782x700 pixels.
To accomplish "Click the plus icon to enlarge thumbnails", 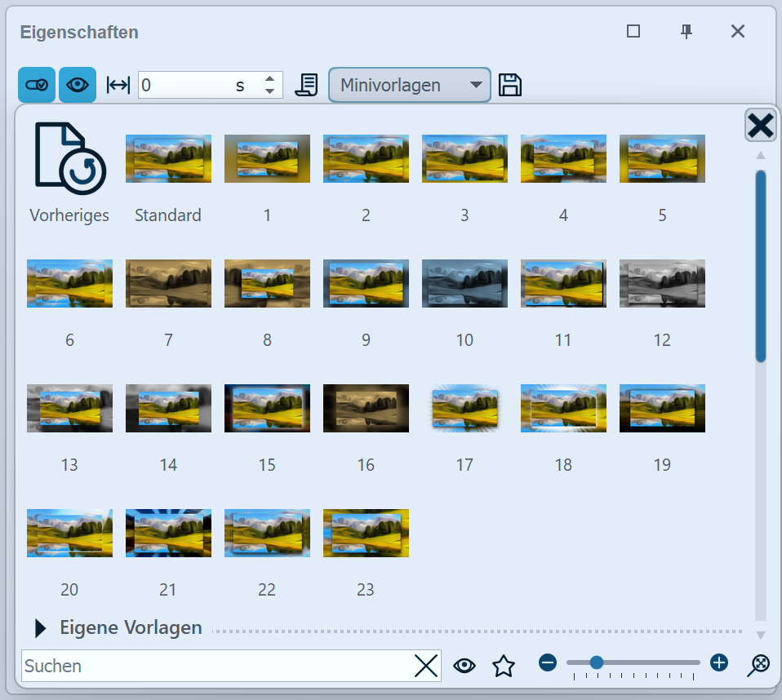I will (x=718, y=662).
